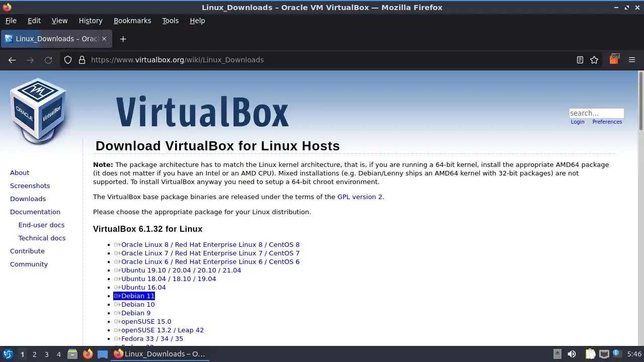Launch file manager from taskbar
The image size is (644, 362).
[x=72, y=354]
